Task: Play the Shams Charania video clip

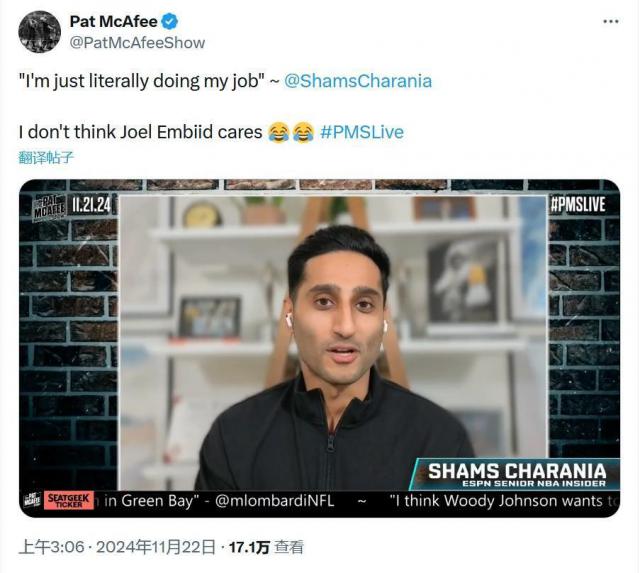Action: 320,348
